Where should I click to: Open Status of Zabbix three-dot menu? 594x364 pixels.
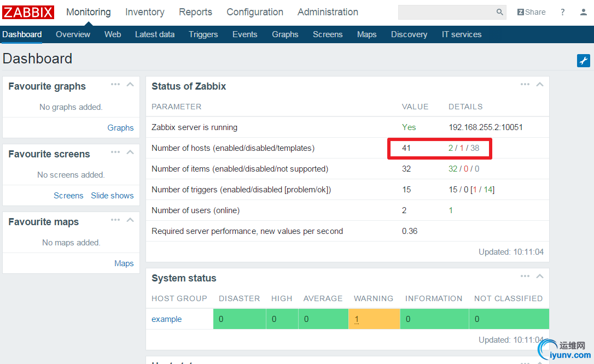(x=525, y=84)
